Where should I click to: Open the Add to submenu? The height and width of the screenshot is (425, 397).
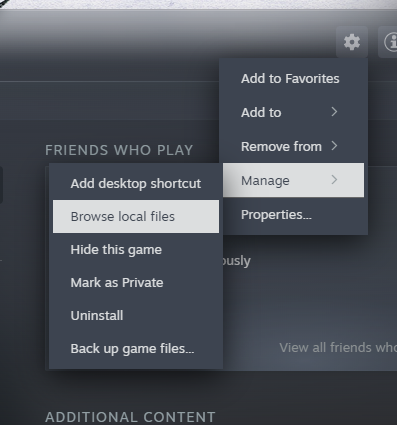(293, 112)
